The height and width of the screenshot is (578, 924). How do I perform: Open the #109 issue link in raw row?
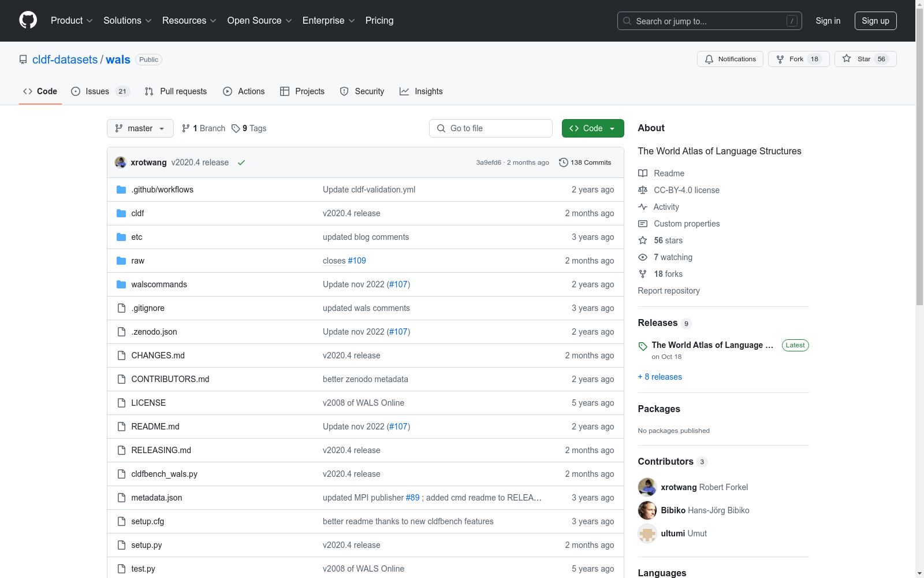[357, 261]
